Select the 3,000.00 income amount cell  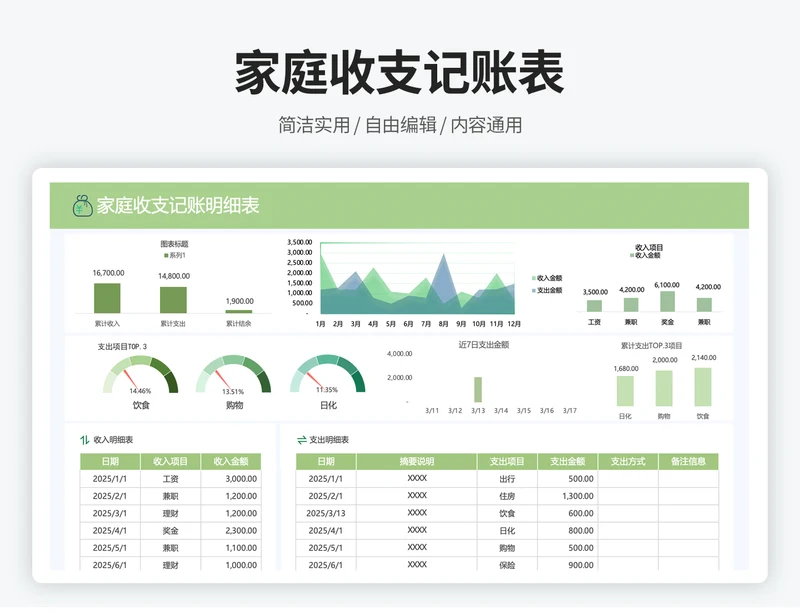click(x=231, y=479)
